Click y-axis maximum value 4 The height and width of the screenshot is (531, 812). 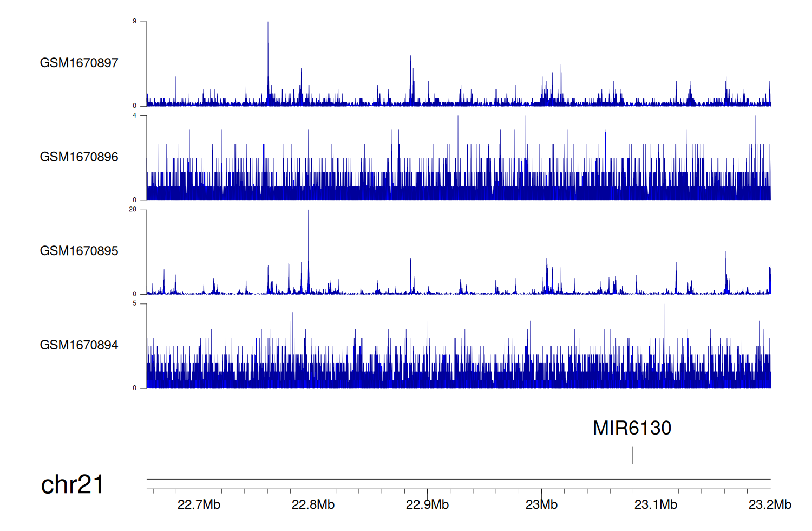coord(134,116)
